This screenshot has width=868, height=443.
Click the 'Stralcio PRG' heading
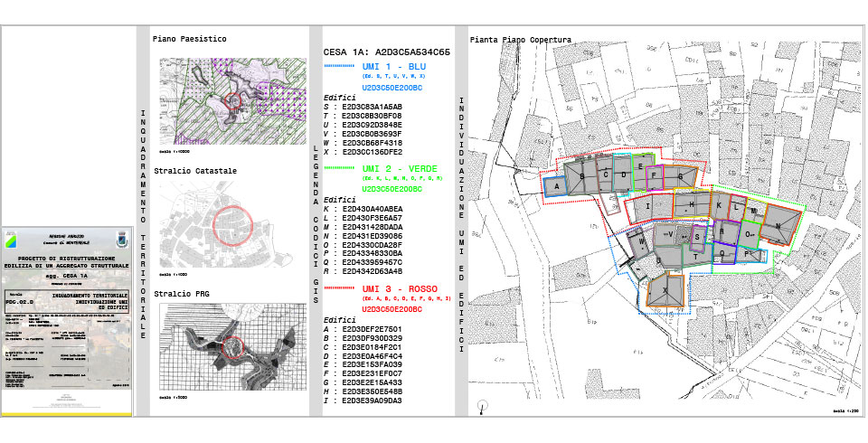(x=182, y=294)
